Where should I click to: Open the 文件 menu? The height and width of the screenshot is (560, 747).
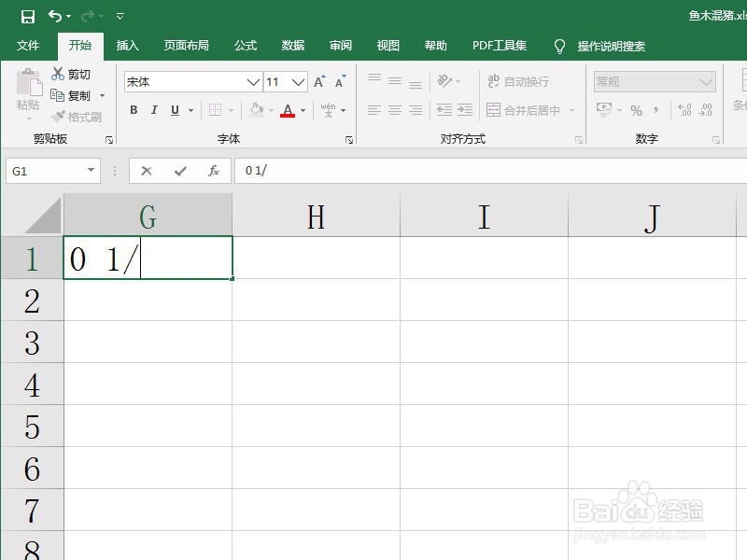click(x=28, y=45)
